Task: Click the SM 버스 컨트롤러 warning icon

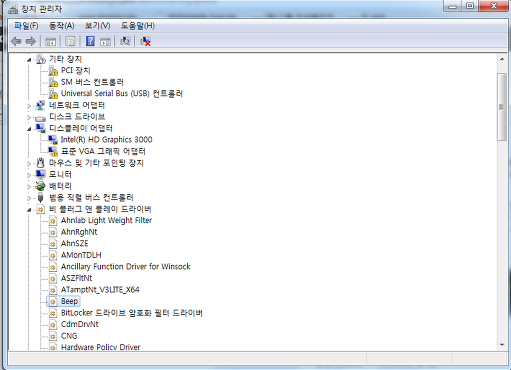Action: pos(53,82)
